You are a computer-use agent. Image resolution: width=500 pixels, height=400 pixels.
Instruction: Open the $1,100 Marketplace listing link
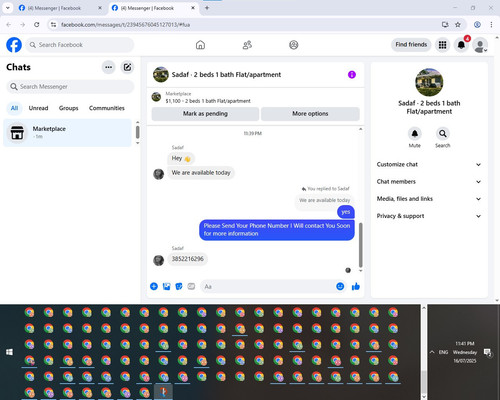pyautogui.click(x=208, y=101)
